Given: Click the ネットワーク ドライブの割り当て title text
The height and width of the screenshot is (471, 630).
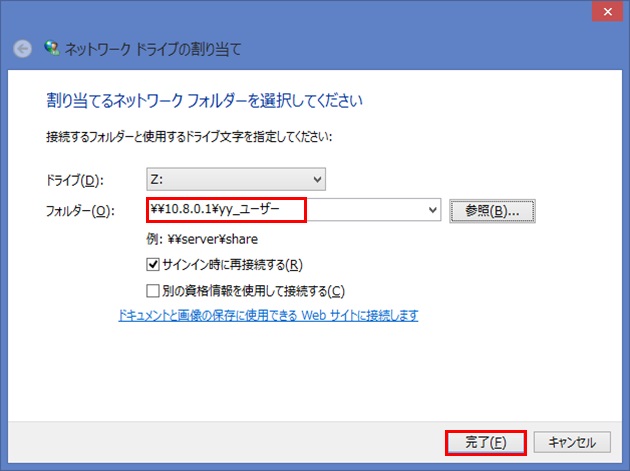Looking at the screenshot, I should click(153, 49).
